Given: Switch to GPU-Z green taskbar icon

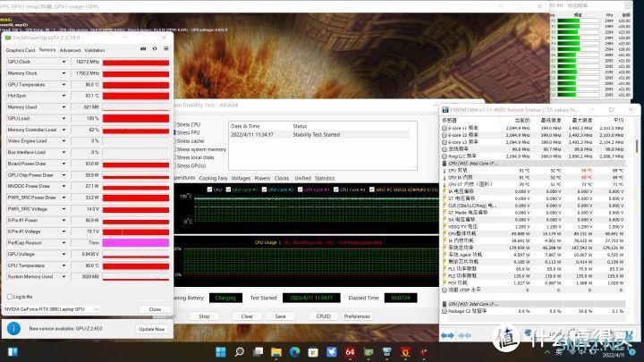Looking at the screenshot, I should [x=369, y=352].
